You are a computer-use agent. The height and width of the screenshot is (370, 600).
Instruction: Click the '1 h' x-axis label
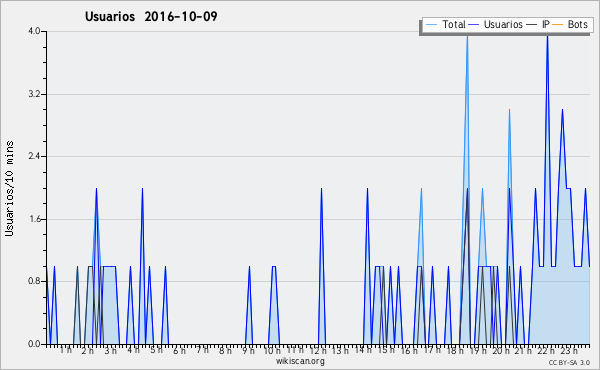[65, 350]
